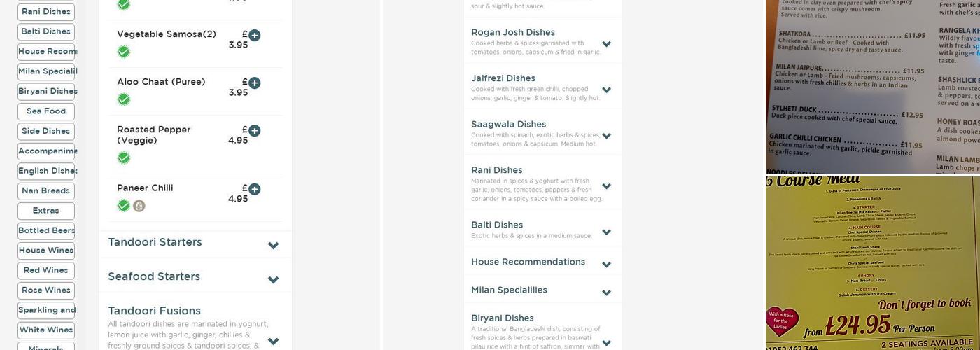Click plus icon for Roasted Pepper (Veggie)
Viewport: 980px width, 350px height.
click(x=254, y=131)
